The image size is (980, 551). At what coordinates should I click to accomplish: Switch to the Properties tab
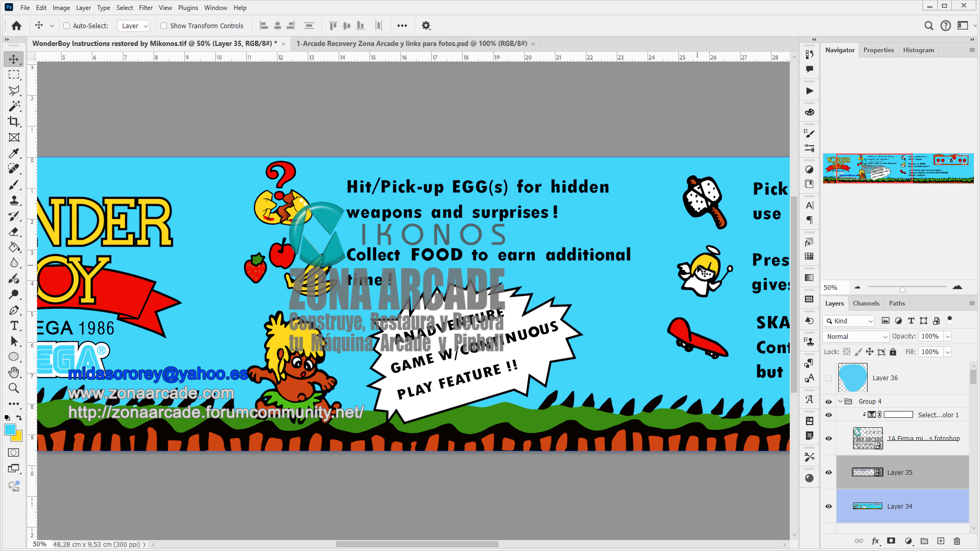(x=879, y=50)
